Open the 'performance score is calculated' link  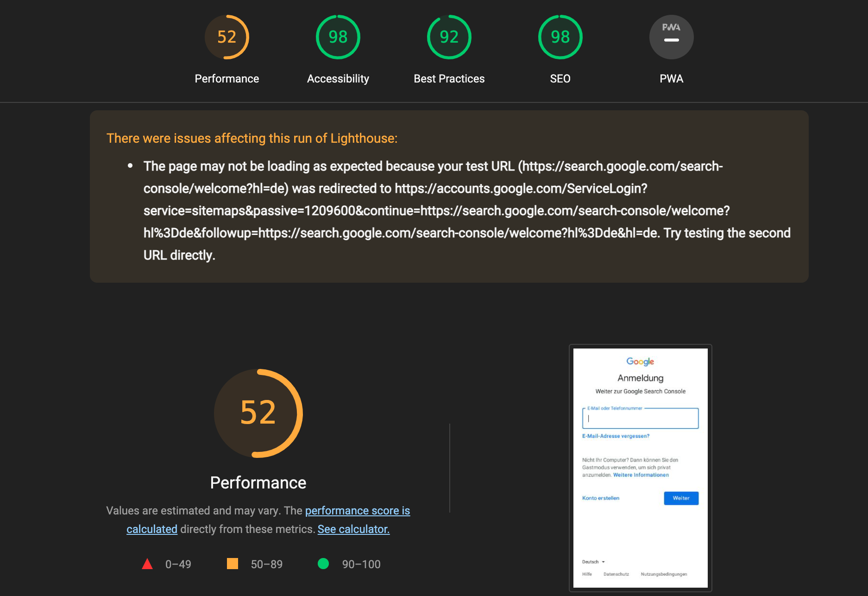click(x=357, y=511)
